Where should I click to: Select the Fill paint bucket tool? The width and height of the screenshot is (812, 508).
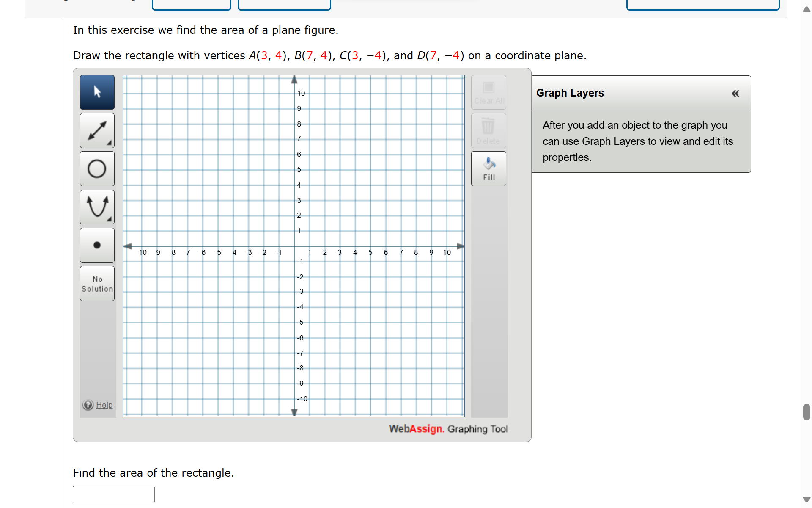[x=488, y=168]
